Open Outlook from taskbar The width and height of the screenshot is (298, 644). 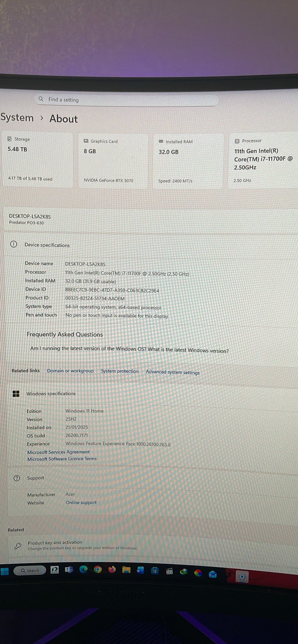pyautogui.click(x=213, y=574)
